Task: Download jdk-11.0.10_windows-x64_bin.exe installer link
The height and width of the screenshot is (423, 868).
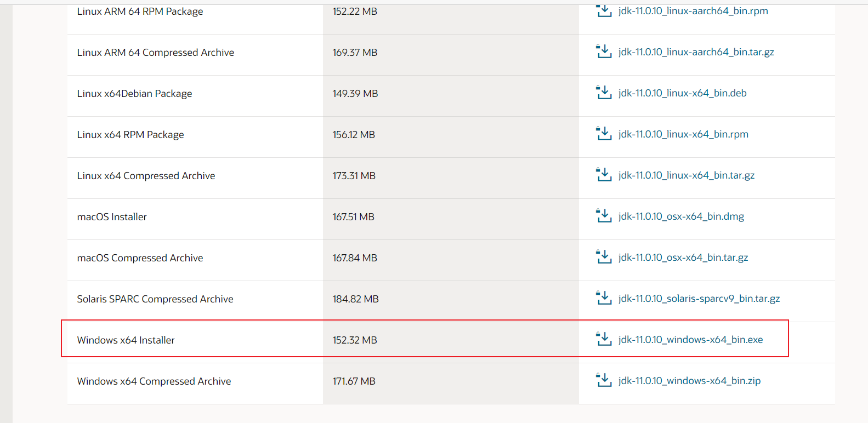Action: (691, 340)
